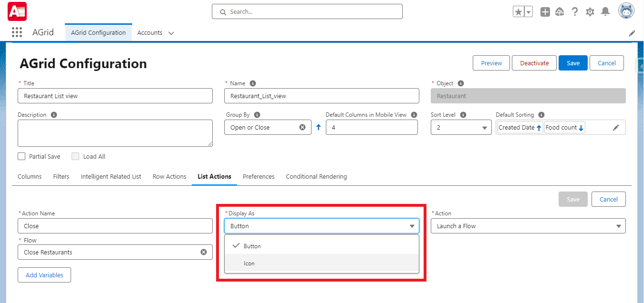
Task: Click the Favorites star icon
Action: (518, 11)
